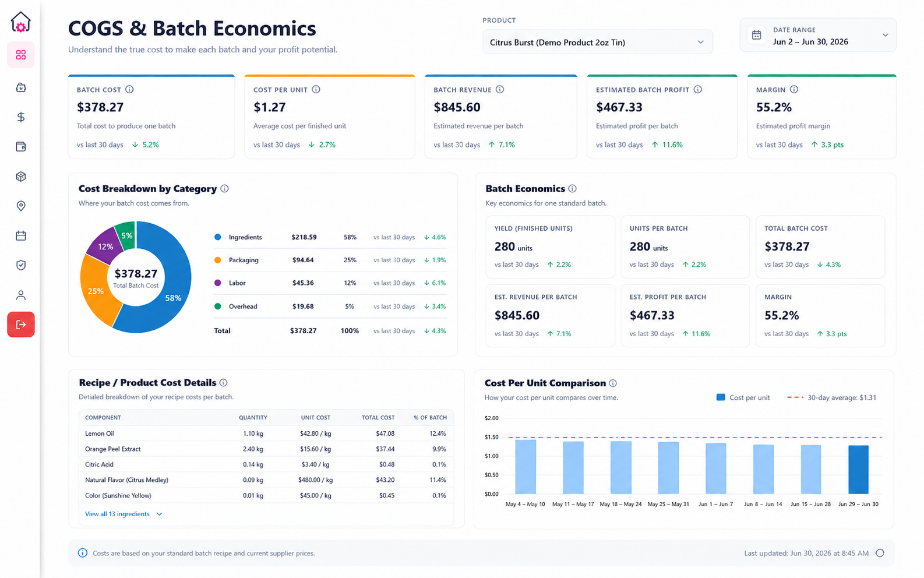Click the Total $378.27 breakdown row
The width and height of the screenshot is (924, 578).
pos(330,330)
